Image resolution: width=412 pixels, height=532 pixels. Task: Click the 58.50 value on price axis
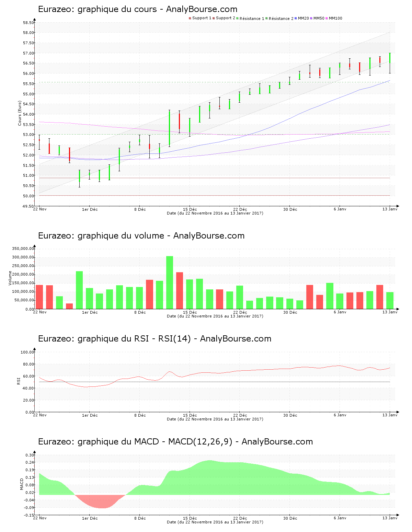click(x=28, y=23)
